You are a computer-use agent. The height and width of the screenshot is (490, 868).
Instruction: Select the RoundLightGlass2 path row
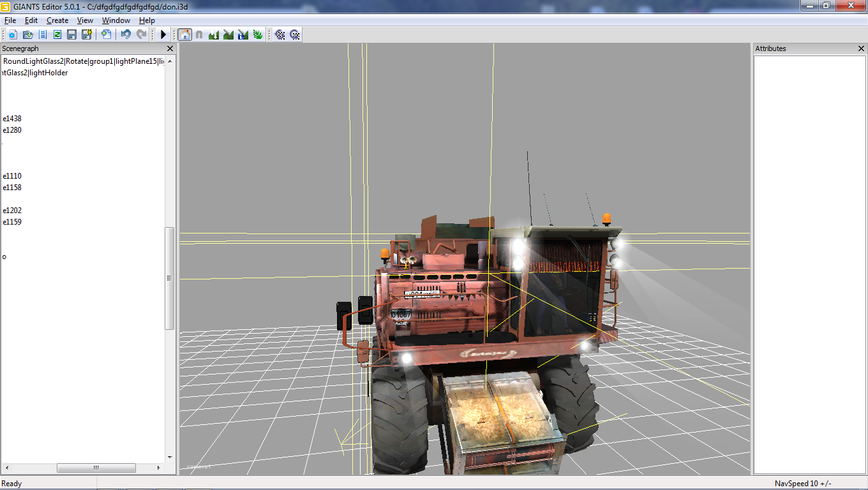[x=83, y=61]
